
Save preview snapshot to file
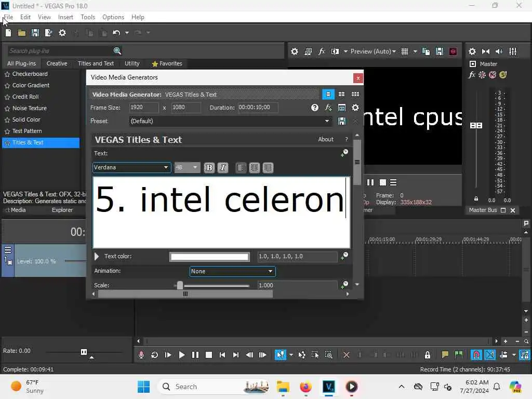coord(440,51)
